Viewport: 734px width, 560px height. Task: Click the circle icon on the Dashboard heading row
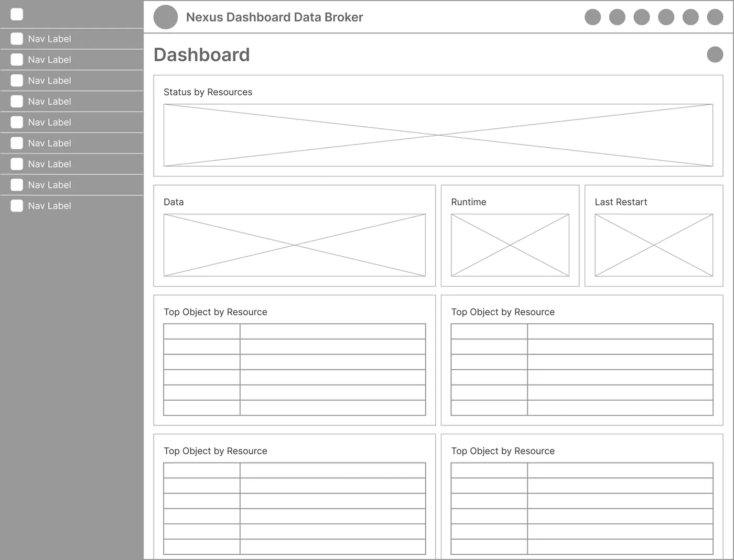715,54
